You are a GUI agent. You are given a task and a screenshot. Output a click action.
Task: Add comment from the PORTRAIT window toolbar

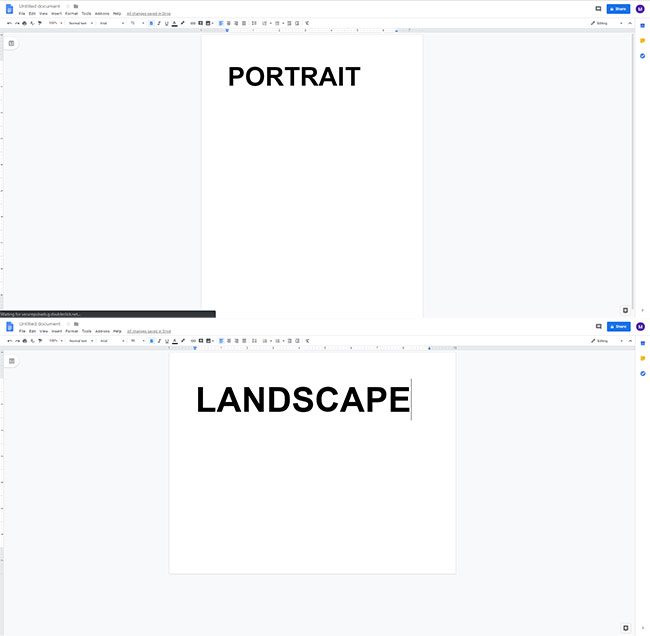(x=200, y=23)
